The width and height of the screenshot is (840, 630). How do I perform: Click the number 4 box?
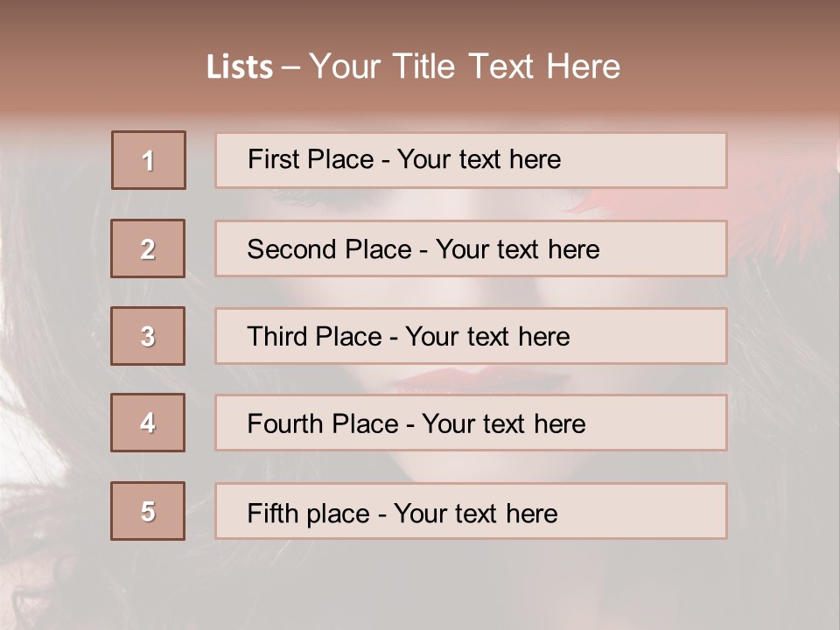click(x=148, y=423)
